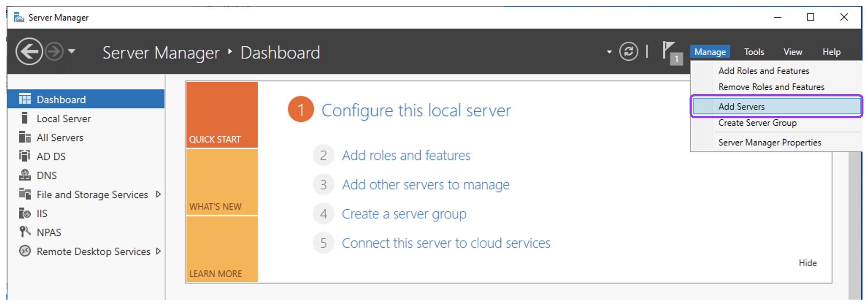The width and height of the screenshot is (868, 308).
Task: Click the forward navigation arrow
Action: 54,52
